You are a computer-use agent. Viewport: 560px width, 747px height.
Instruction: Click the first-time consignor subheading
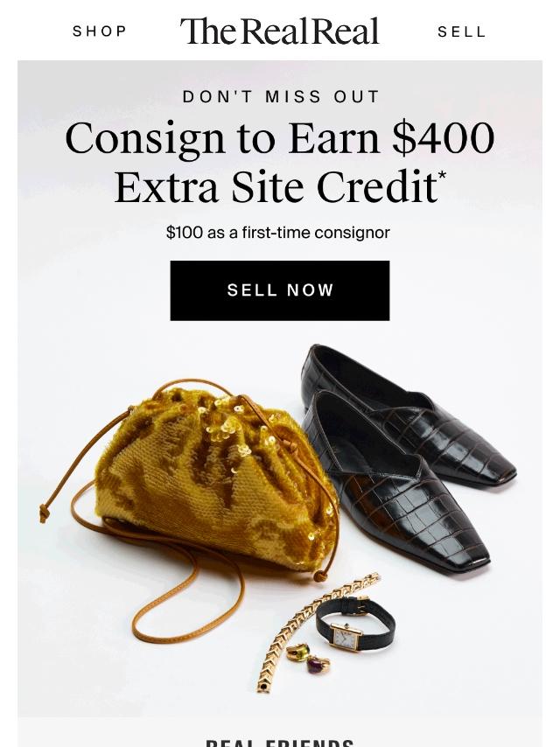coord(278,233)
